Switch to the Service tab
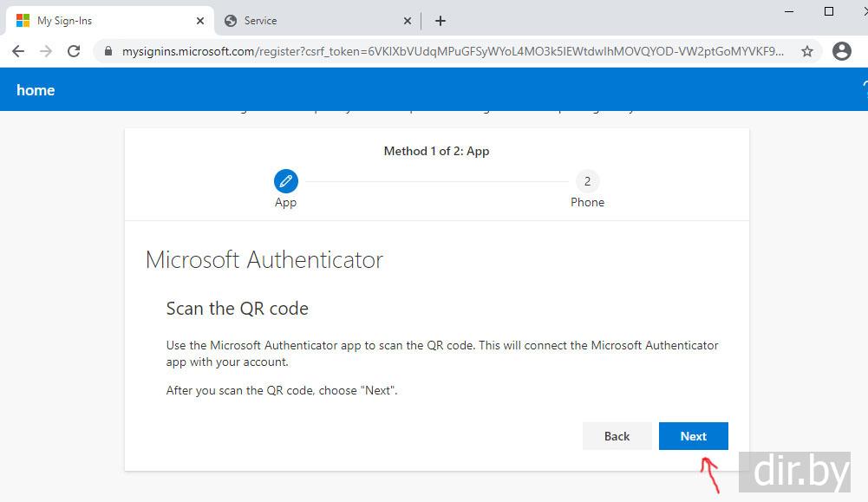Viewport: 868px width, 502px height. [x=312, y=21]
